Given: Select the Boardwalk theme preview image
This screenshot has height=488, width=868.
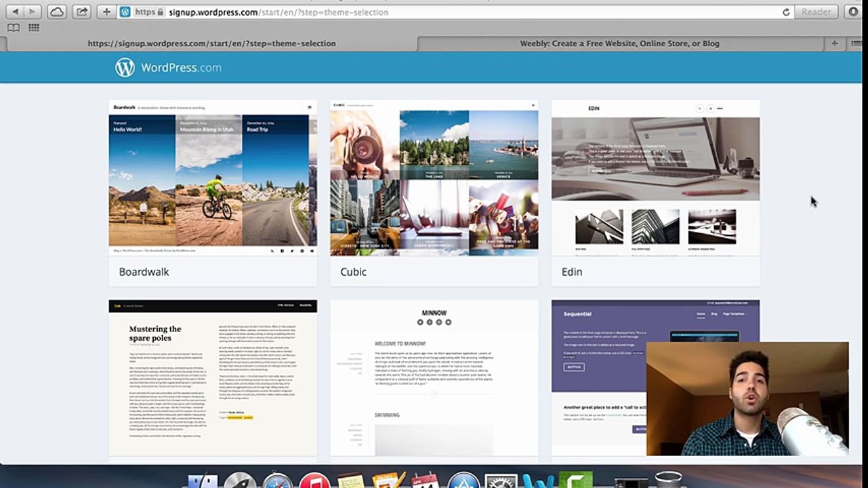Looking at the screenshot, I should 213,178.
